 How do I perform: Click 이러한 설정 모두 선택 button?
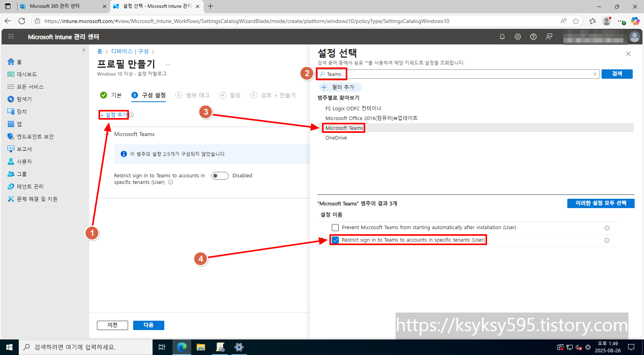pos(601,203)
